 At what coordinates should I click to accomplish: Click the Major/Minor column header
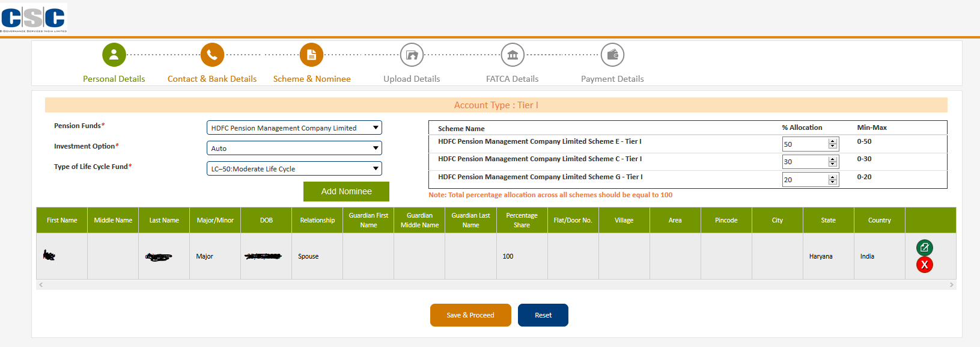click(215, 220)
